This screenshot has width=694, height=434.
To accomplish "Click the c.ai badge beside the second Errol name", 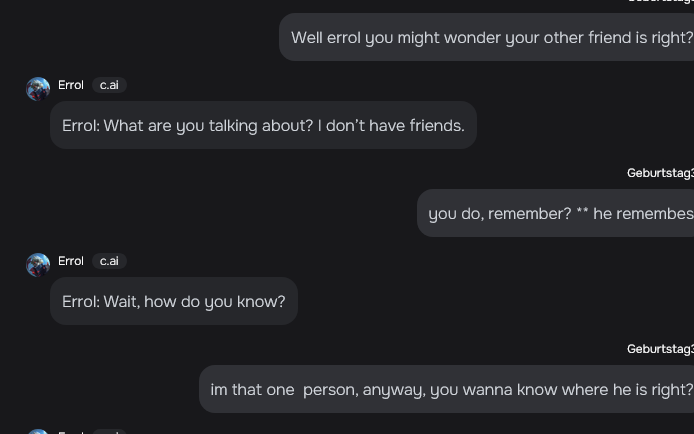I will click(x=109, y=261).
